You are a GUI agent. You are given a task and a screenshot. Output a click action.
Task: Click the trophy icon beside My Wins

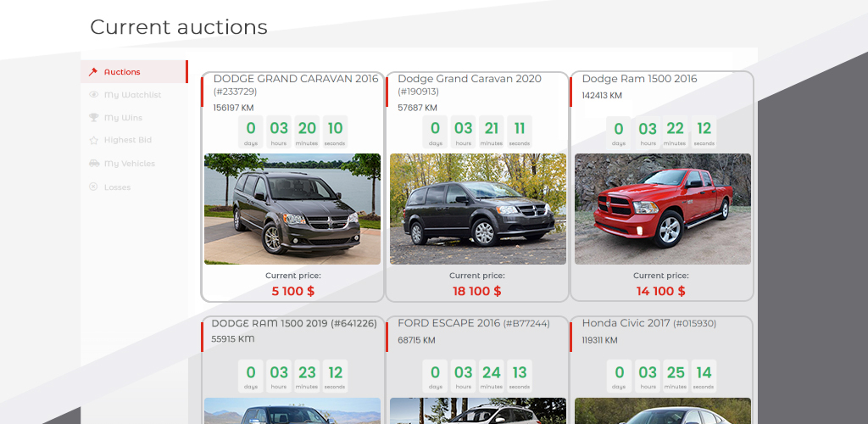point(93,117)
